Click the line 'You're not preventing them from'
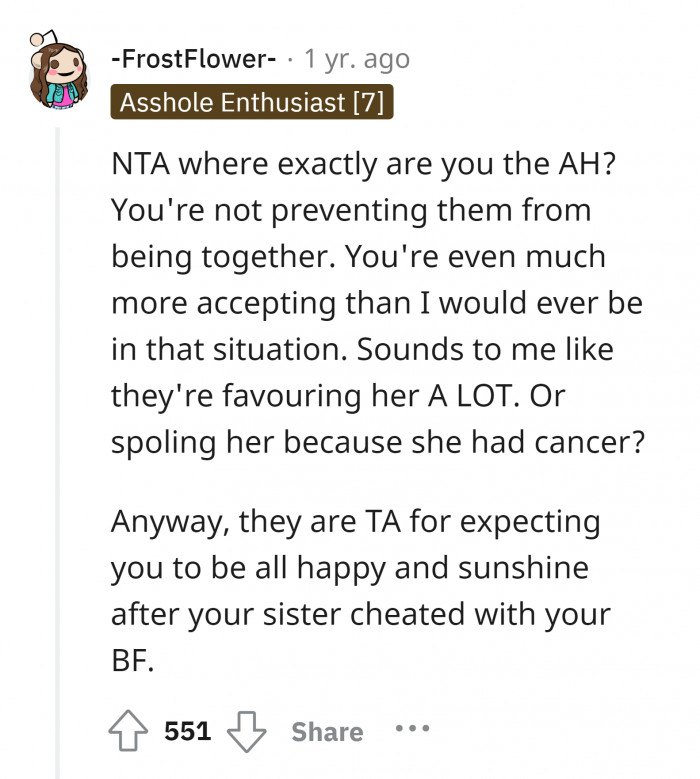 point(351,211)
